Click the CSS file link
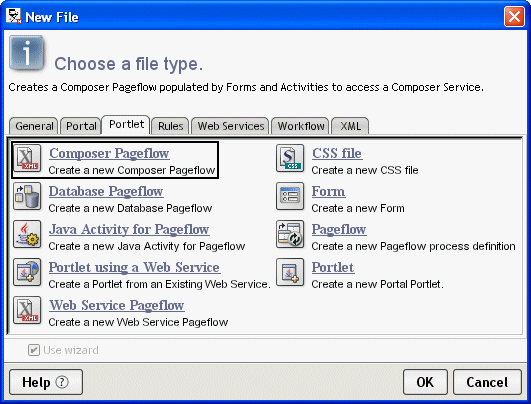 337,153
